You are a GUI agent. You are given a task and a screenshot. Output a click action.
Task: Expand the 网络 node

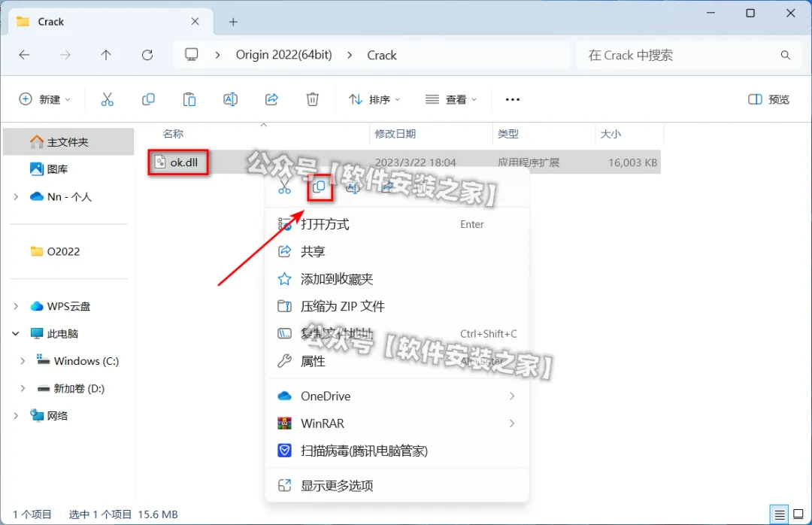(16, 416)
